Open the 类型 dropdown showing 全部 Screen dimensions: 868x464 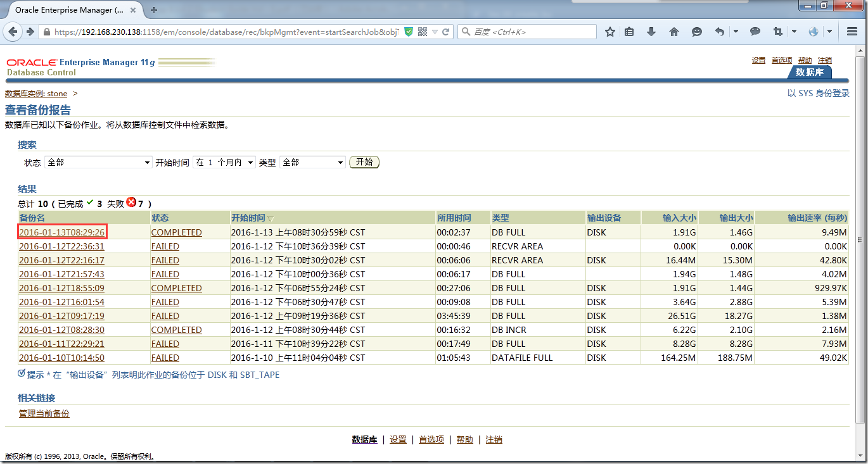click(x=312, y=163)
